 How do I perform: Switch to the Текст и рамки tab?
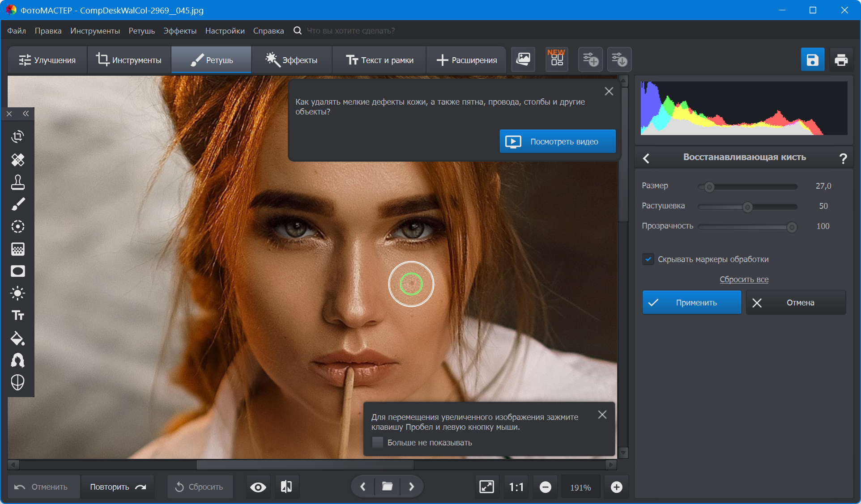379,60
